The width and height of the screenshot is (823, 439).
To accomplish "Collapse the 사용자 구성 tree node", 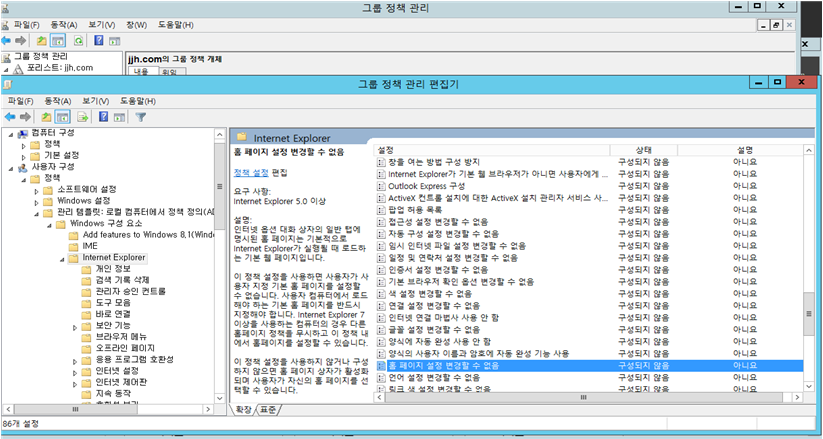I will click(11, 168).
